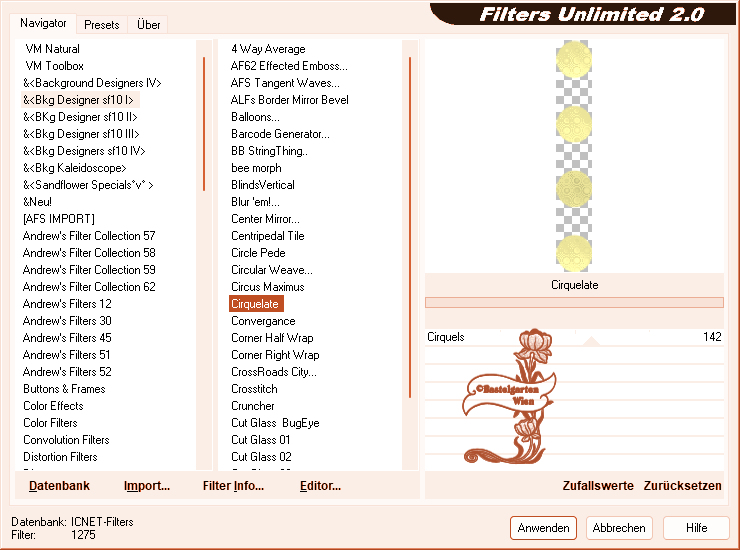Viewport: 740px width, 550px height.
Task: Click the category list scrollbar
Action: click(204, 124)
